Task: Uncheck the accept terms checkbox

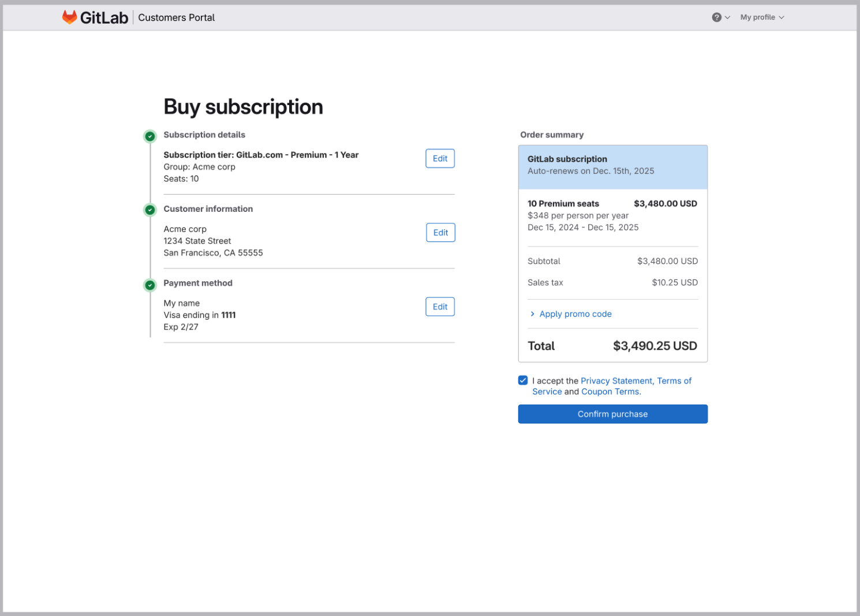Action: pos(523,380)
